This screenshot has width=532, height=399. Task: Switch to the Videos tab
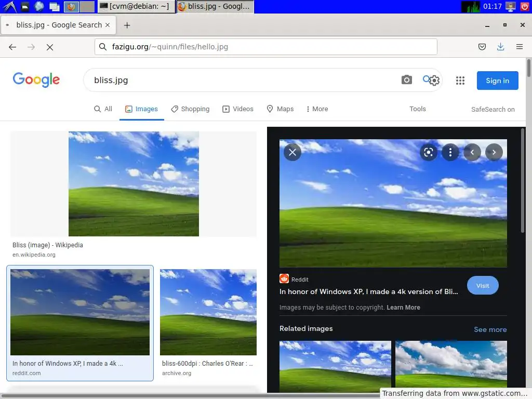(238, 109)
